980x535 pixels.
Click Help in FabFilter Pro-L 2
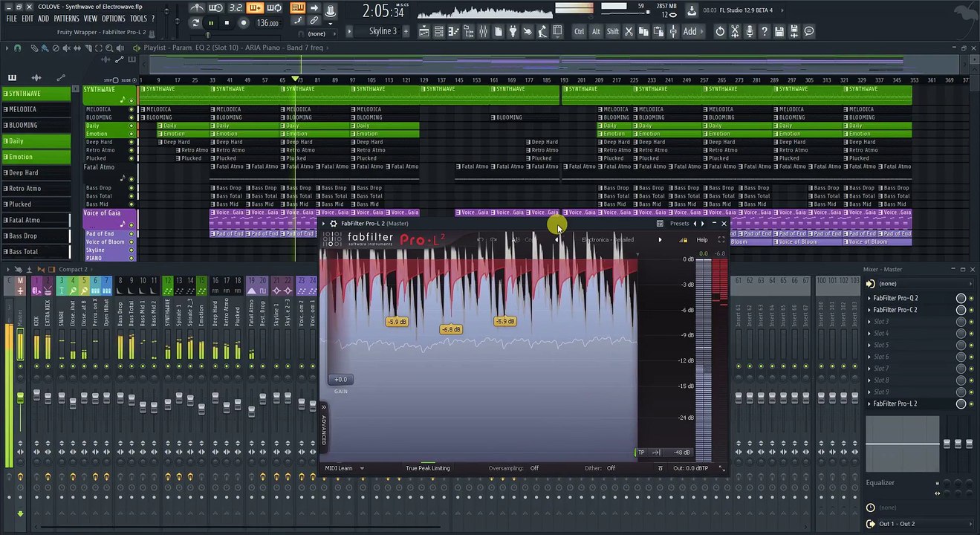[x=702, y=240]
